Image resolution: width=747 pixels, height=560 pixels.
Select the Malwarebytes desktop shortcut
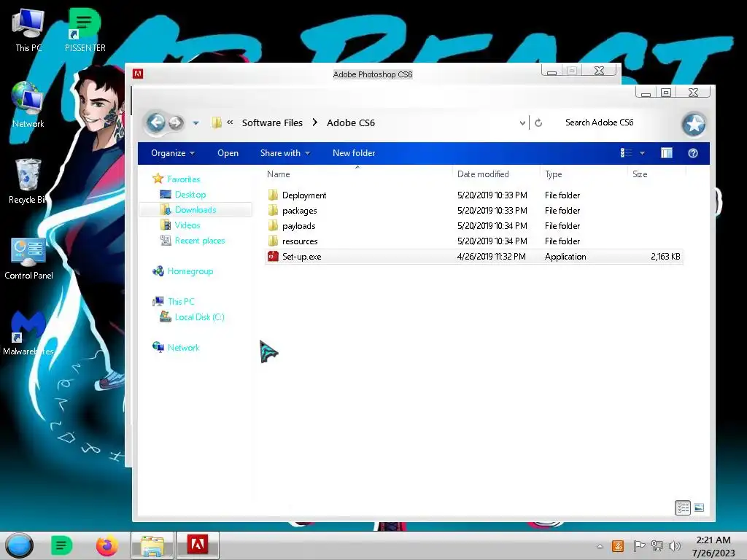(28, 333)
